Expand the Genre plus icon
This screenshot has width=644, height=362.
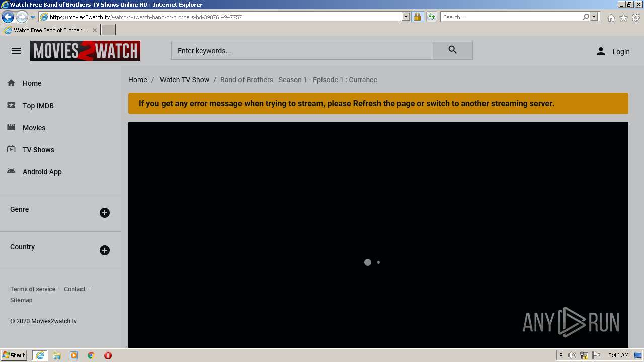pos(105,213)
